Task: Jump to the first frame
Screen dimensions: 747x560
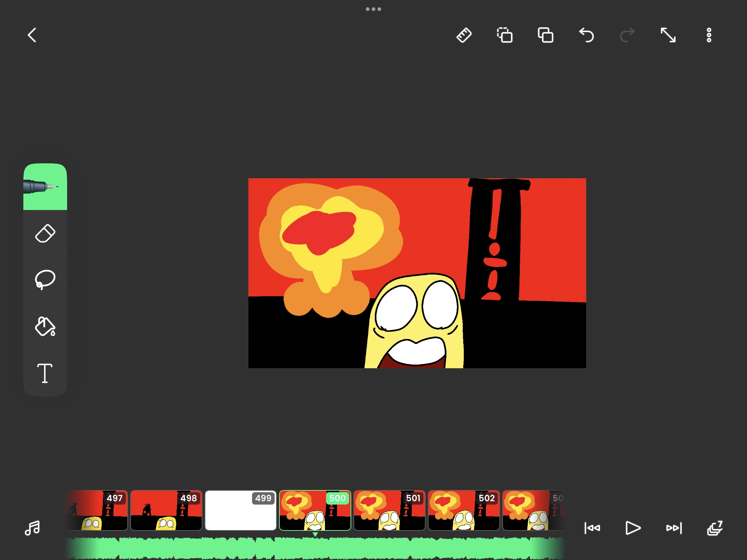Action: click(x=592, y=528)
